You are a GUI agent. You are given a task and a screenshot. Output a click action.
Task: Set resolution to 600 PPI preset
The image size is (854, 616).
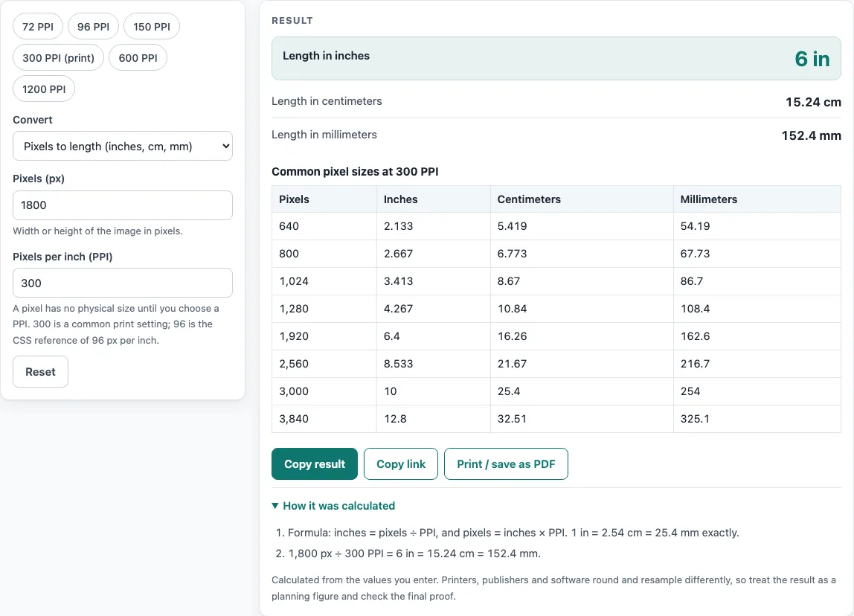click(x=138, y=58)
